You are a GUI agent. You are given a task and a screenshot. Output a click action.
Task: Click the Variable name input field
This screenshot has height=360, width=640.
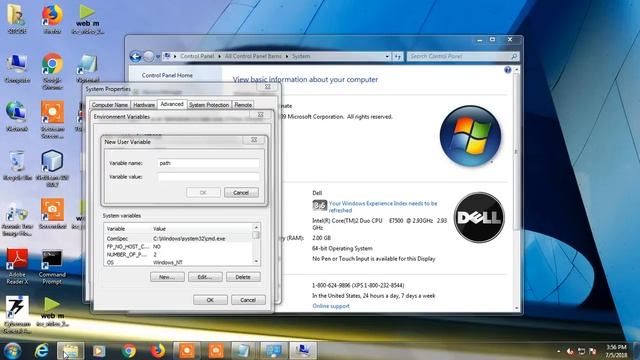coord(208,163)
